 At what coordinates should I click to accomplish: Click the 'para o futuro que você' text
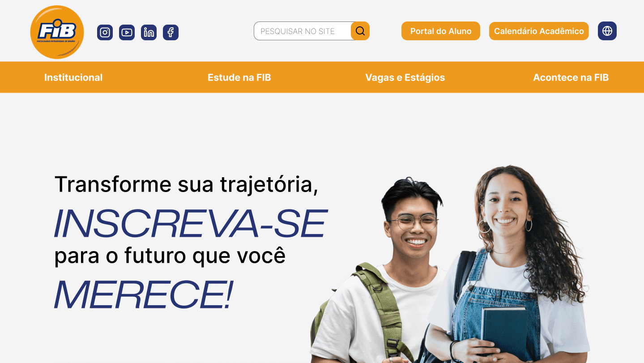(170, 256)
